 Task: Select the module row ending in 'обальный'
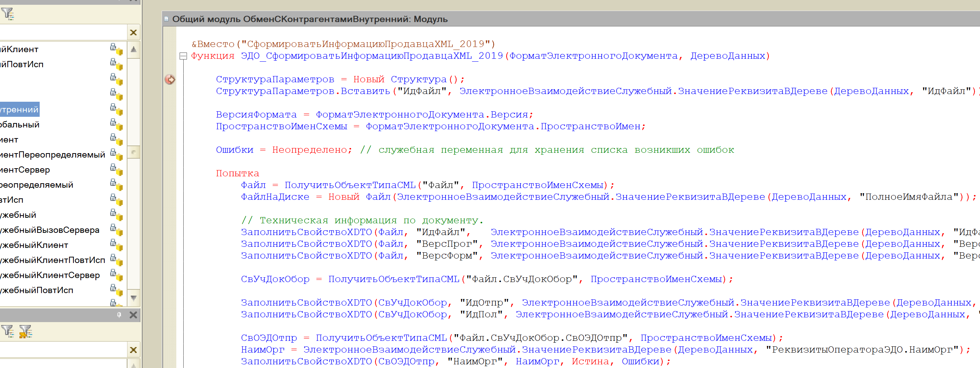click(20, 125)
